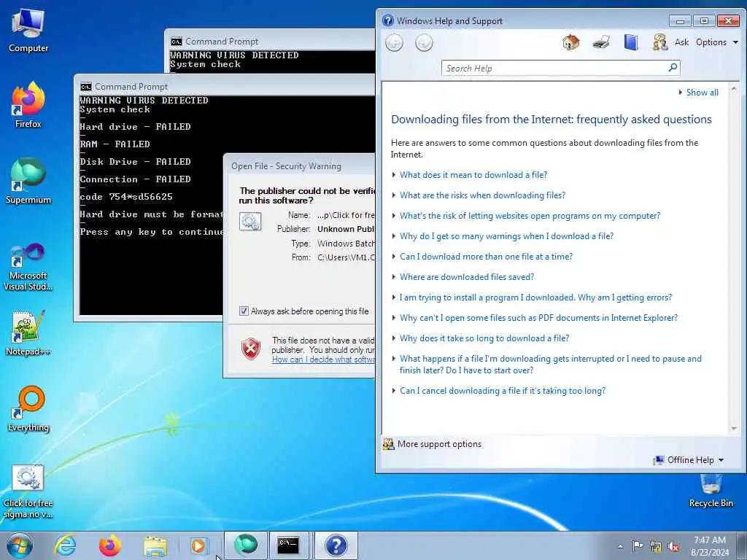Launch Internet Explorer from taskbar

65,545
